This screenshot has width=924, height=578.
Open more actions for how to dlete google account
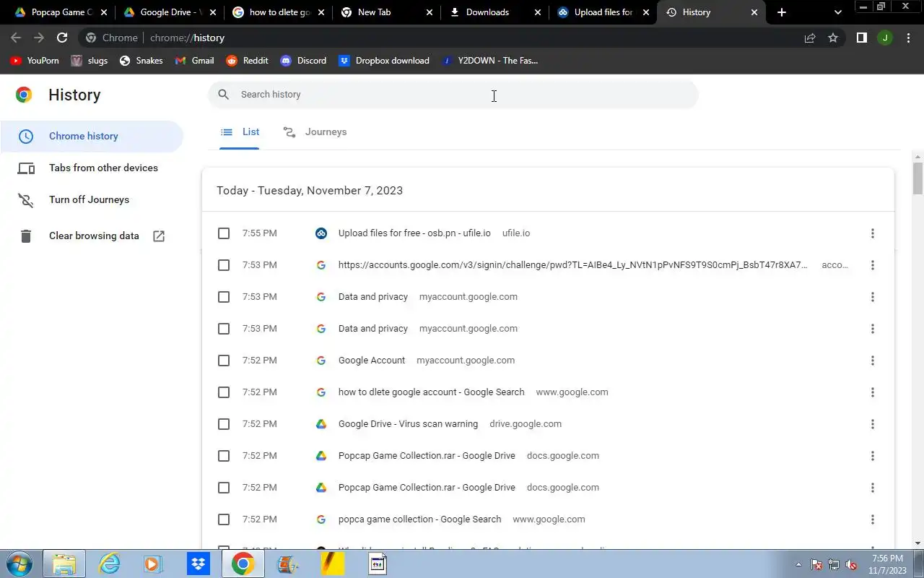872,392
